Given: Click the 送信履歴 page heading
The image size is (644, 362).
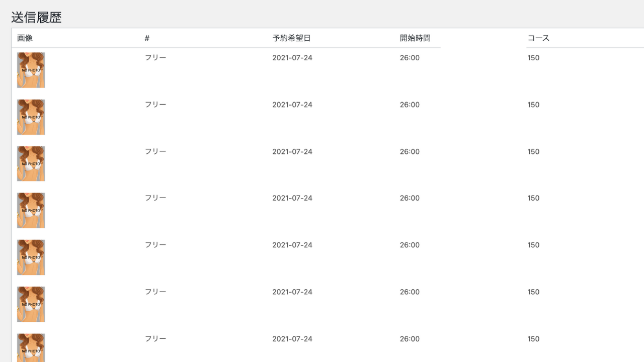Looking at the screenshot, I should tap(36, 18).
